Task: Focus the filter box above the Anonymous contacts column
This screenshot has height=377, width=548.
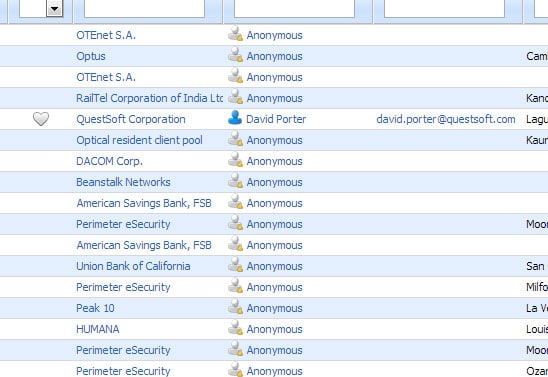Action: 294,8
